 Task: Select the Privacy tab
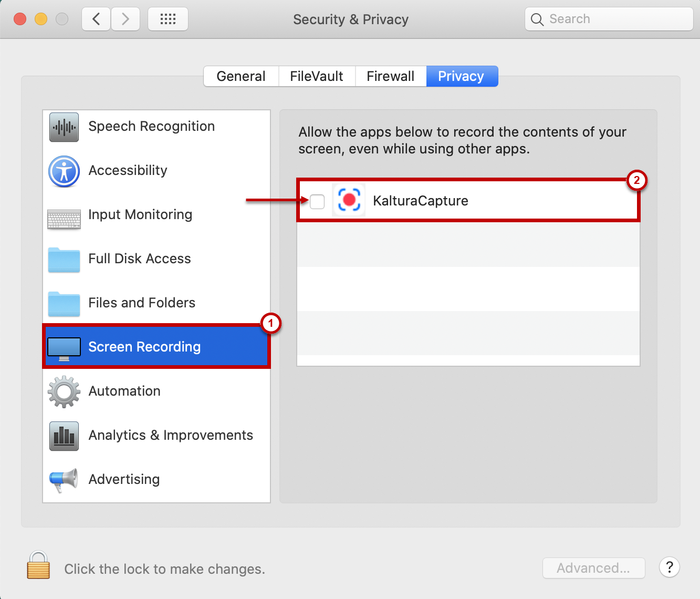coord(462,76)
